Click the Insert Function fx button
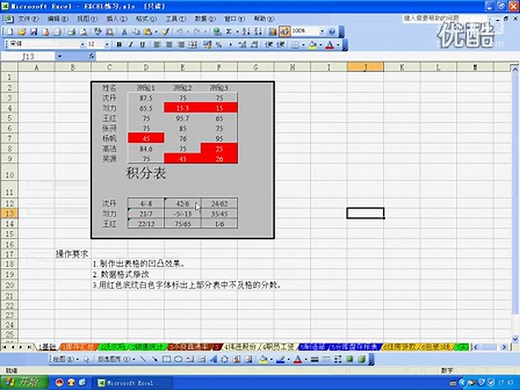Viewport: 520px width, 390px height. (x=91, y=56)
